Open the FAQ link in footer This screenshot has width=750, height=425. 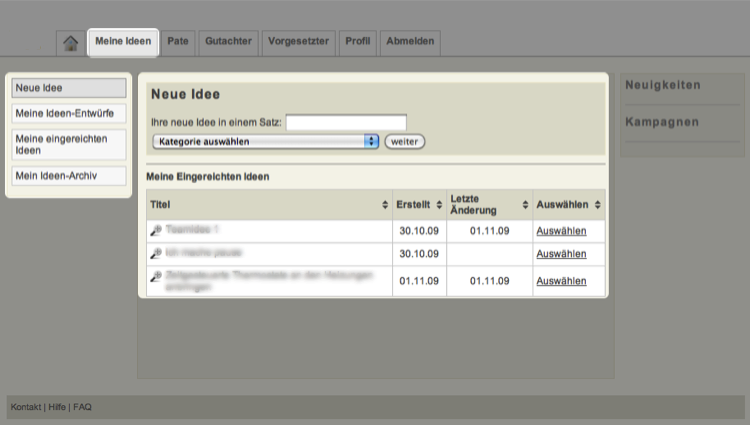pos(82,407)
